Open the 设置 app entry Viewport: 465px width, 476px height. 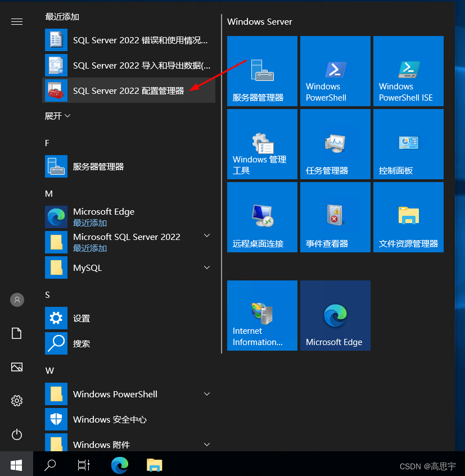[129, 318]
